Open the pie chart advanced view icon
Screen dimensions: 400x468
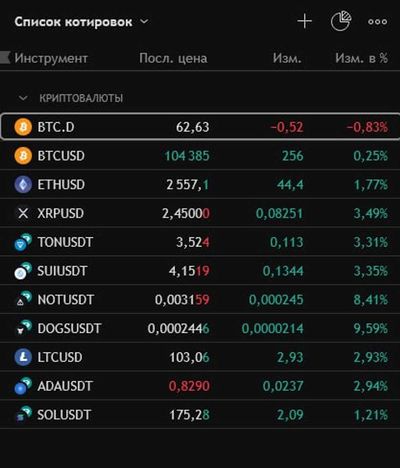pyautogui.click(x=341, y=21)
